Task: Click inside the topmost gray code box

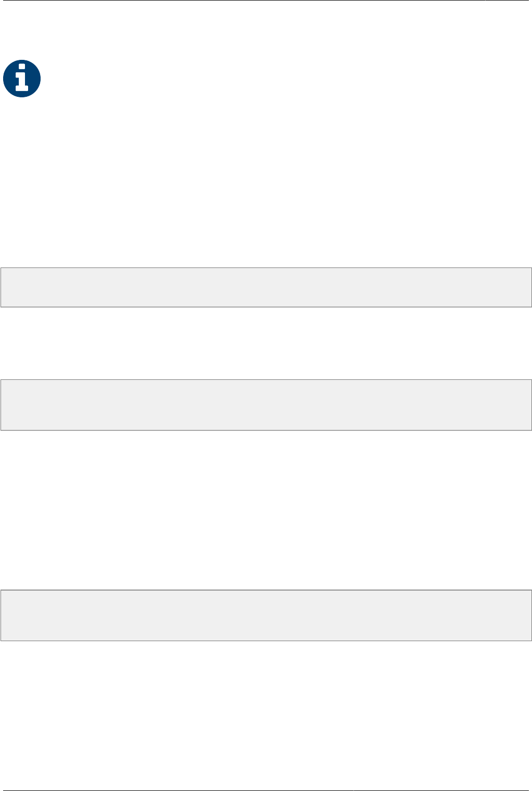Action: pyautogui.click(x=266, y=287)
